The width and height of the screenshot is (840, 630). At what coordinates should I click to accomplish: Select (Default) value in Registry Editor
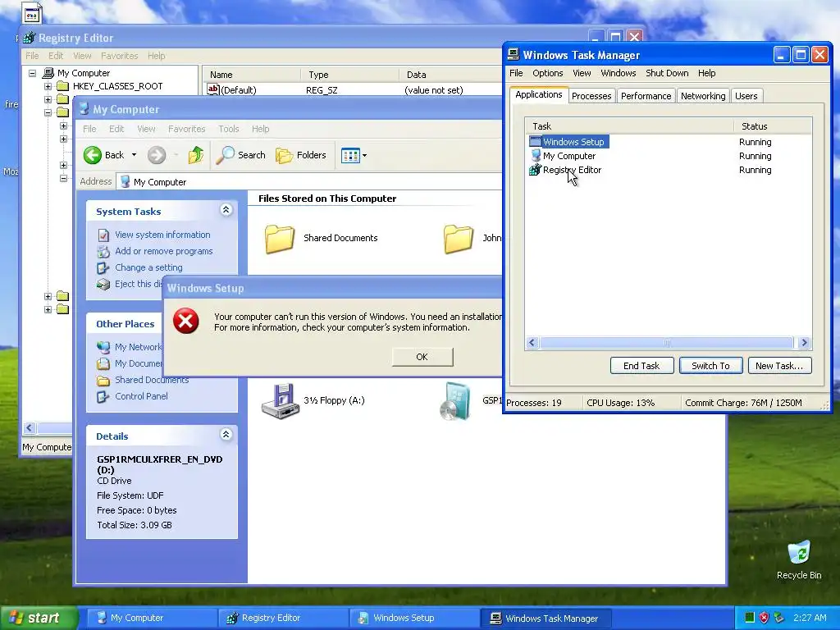238,90
